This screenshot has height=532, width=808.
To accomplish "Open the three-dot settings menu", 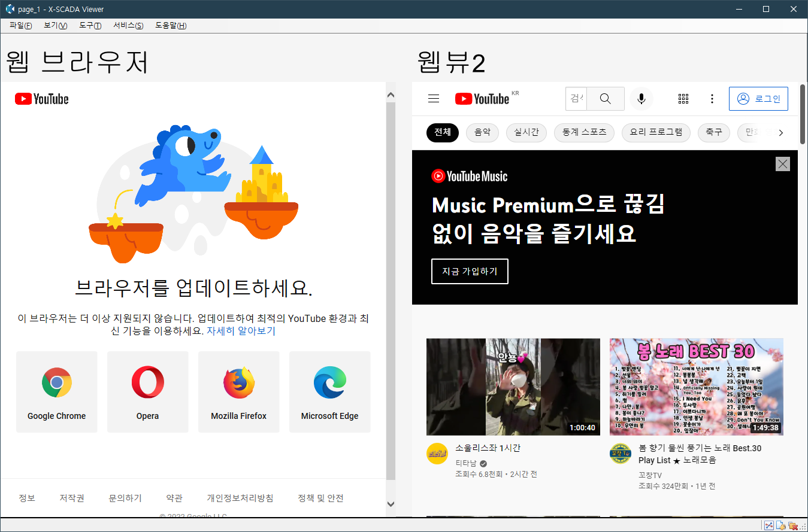I will [x=712, y=99].
